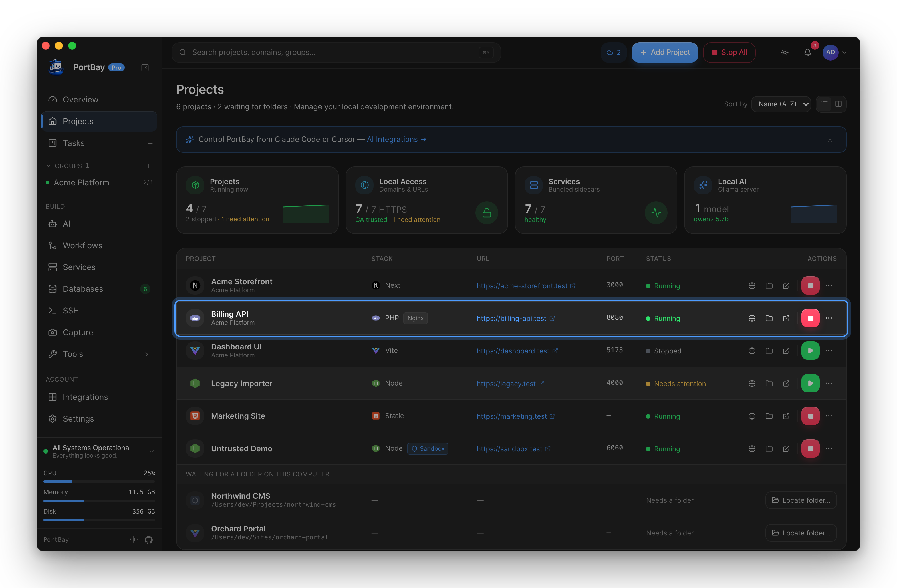The width and height of the screenshot is (897, 588).
Task: Open the Local AI summary card
Action: pyautogui.click(x=765, y=200)
